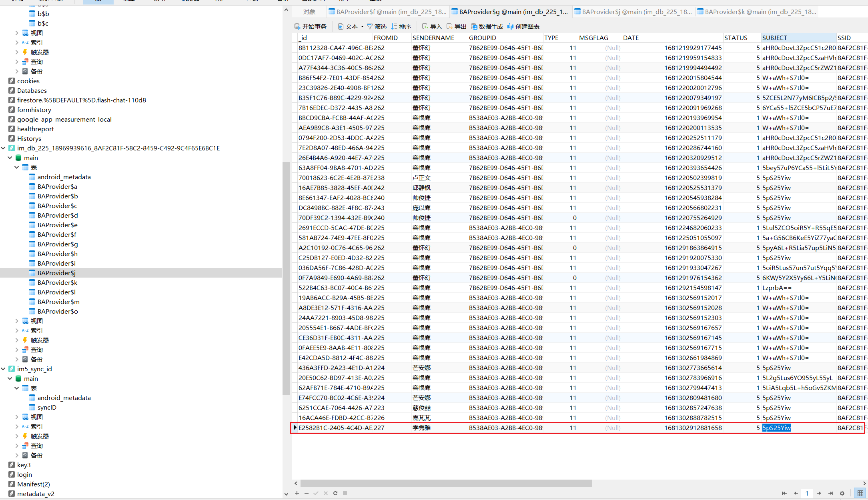Open the 文本 display mode dropdown
868x500 pixels.
[362, 27]
